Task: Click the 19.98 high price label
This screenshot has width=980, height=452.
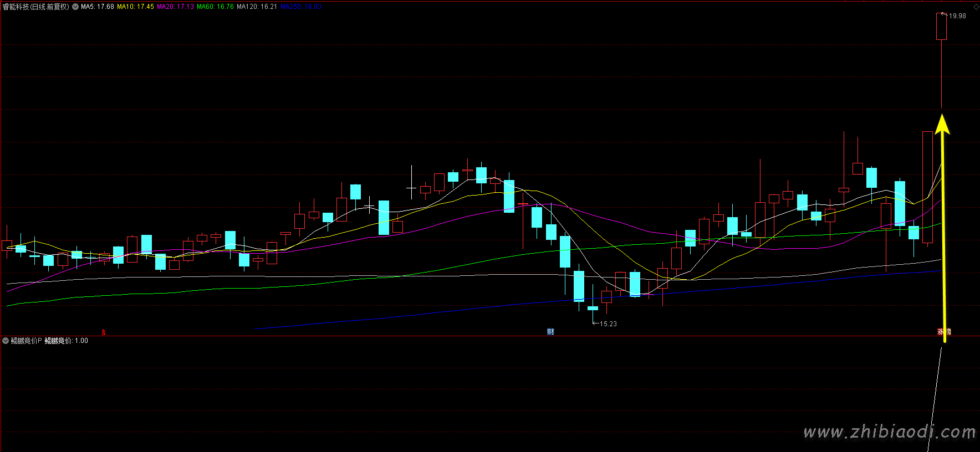Action: click(957, 16)
